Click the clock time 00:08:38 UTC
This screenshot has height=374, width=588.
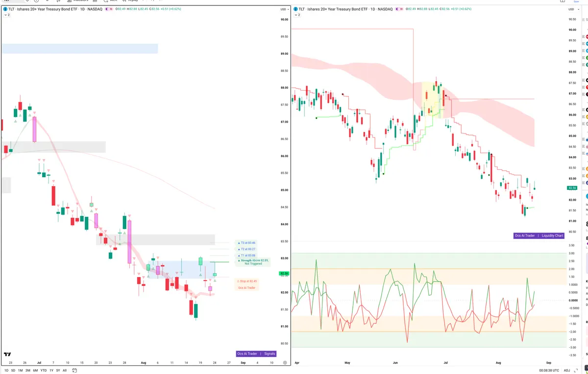coord(548,371)
